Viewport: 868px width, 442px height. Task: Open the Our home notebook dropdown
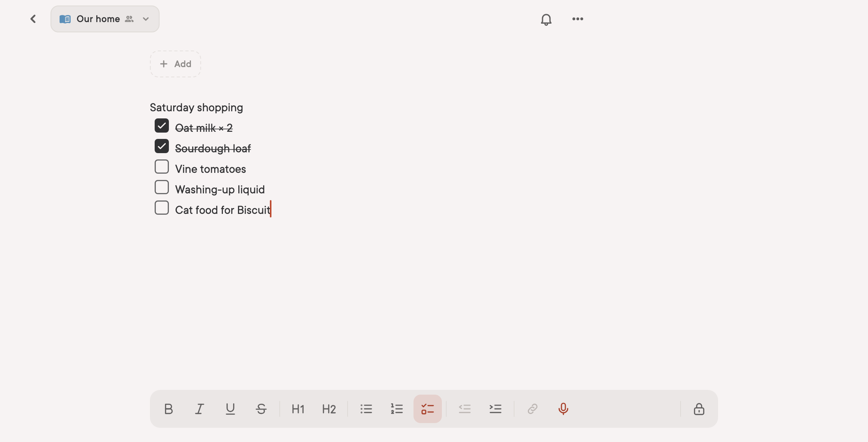tap(105, 19)
